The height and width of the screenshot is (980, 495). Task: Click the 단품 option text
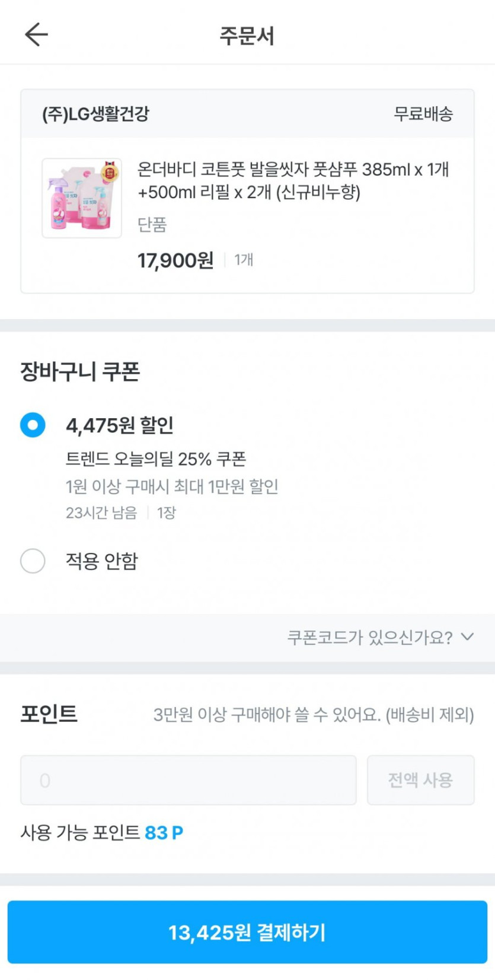152,224
